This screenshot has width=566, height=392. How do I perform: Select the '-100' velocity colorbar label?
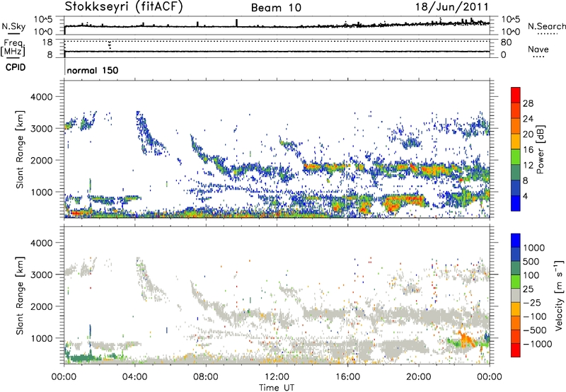tap(535, 316)
